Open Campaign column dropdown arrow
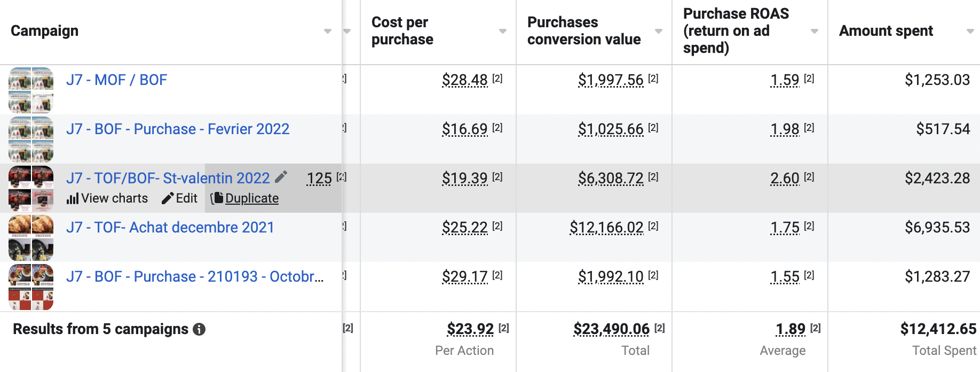 [328, 32]
